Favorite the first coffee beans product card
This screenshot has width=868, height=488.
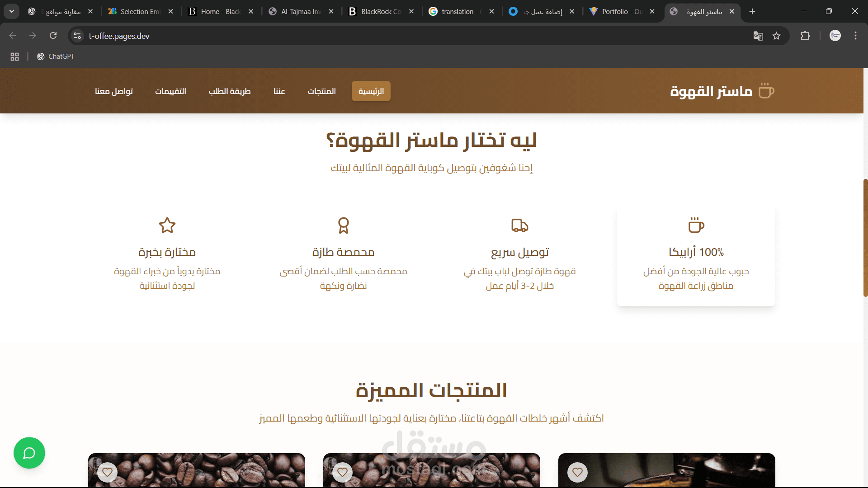[107, 472]
